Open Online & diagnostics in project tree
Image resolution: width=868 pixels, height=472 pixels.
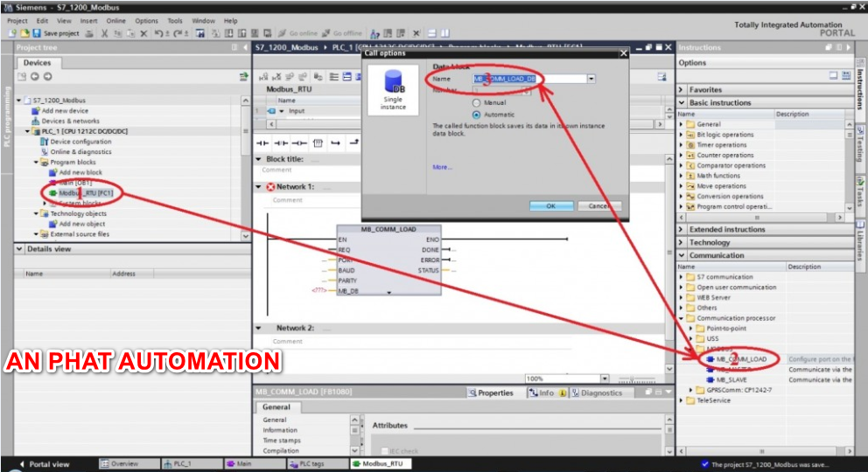(80, 152)
